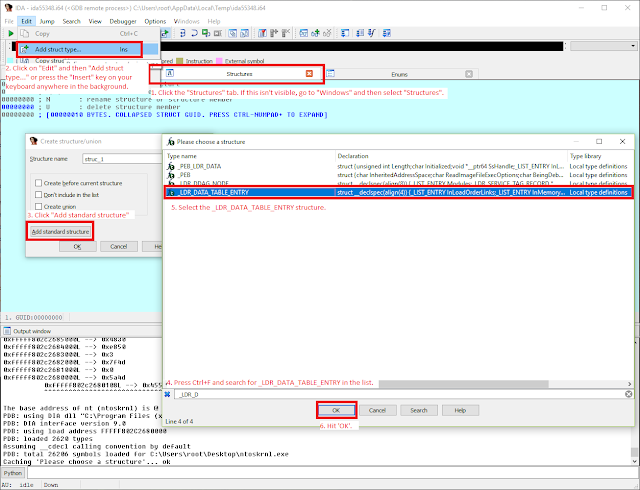Open the Options menu
The height and width of the screenshot is (490, 640).
click(155, 21)
